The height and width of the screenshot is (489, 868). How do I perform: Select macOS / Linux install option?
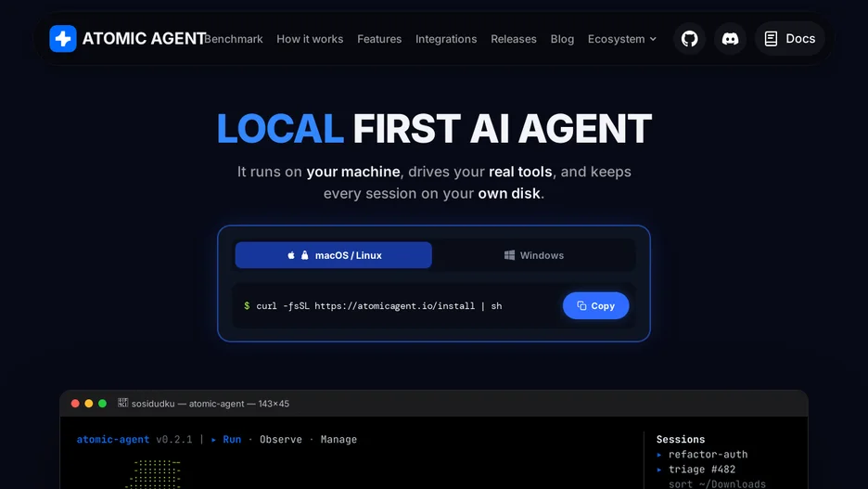point(333,255)
